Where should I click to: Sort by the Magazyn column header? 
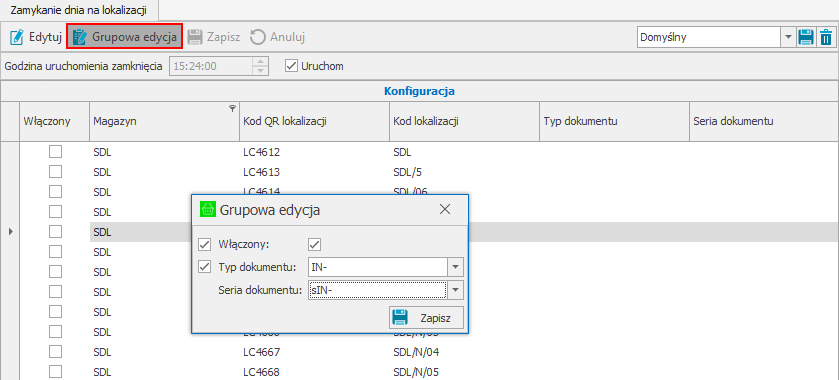[x=164, y=121]
